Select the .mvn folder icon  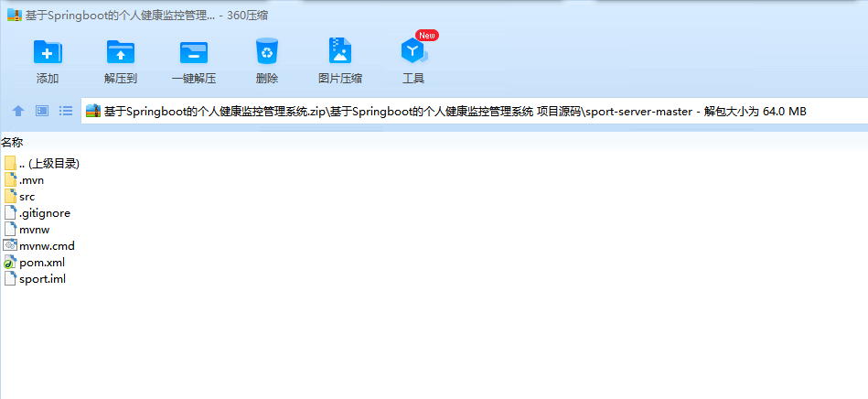10,179
